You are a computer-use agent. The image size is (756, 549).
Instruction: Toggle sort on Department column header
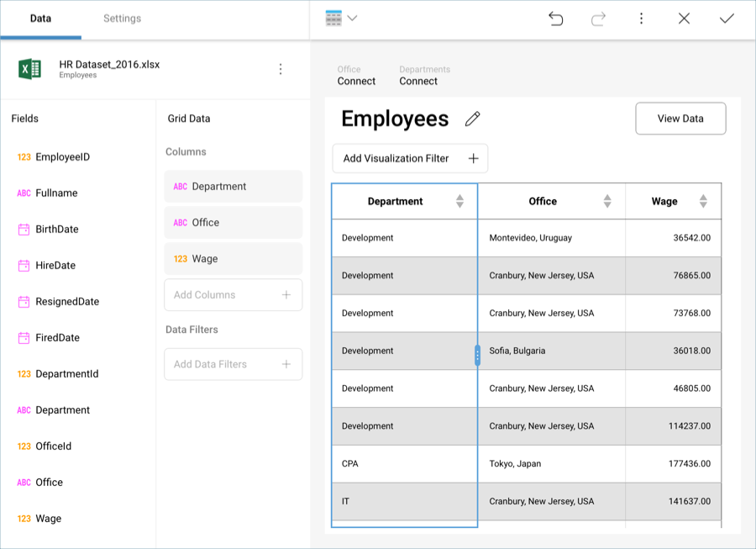(x=459, y=202)
